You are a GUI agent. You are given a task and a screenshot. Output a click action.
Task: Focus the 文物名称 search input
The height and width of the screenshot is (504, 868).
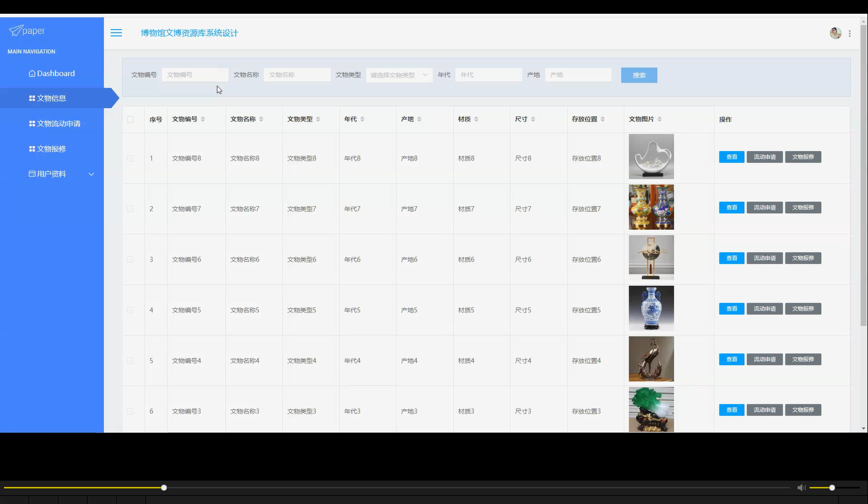click(297, 75)
